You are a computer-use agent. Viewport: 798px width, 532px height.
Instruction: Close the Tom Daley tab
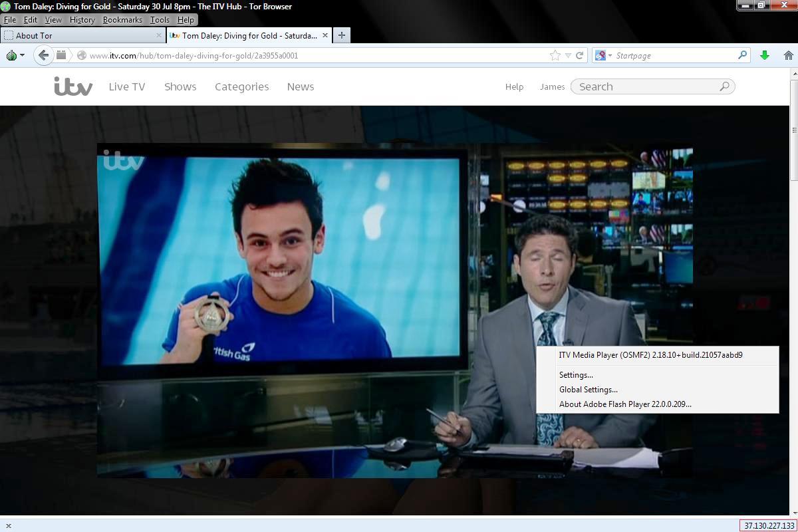[325, 35]
